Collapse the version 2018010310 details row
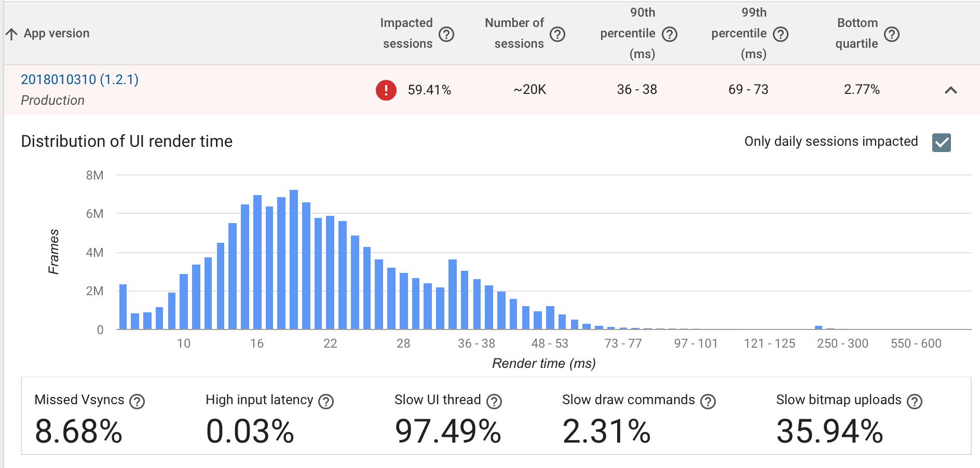Image resolution: width=980 pixels, height=468 pixels. point(950,90)
